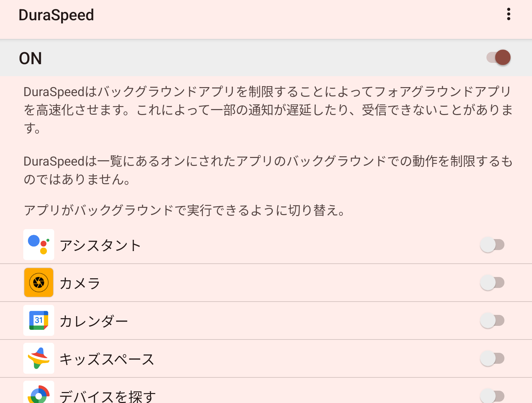Enable background running for カメラ
Screen dimensions: 532x403
coord(492,283)
